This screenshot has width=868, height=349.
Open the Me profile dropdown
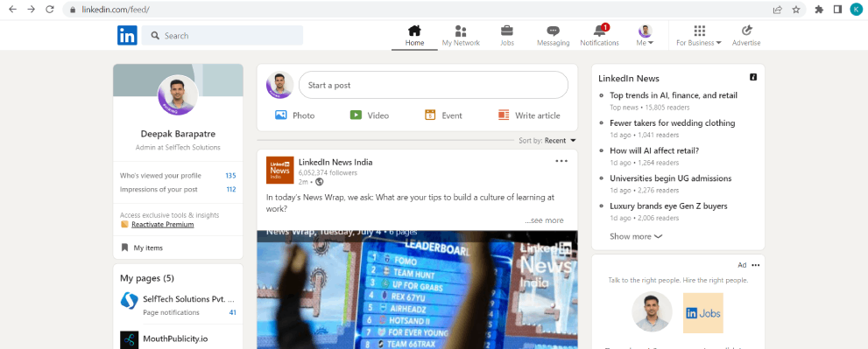point(645,35)
